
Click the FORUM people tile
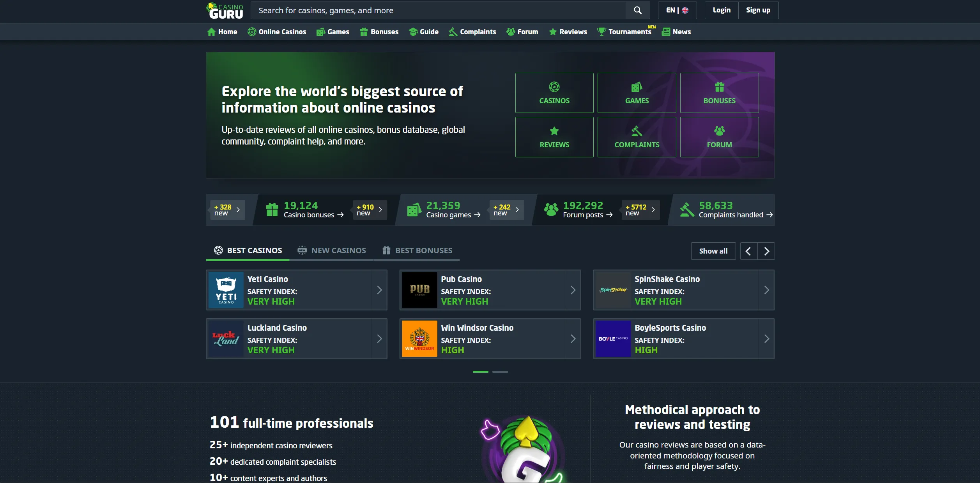click(720, 137)
